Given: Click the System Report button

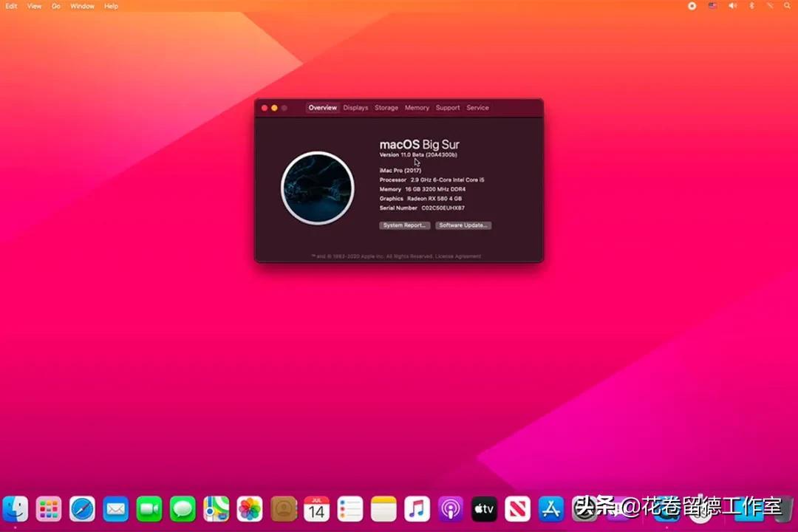Looking at the screenshot, I should point(405,225).
